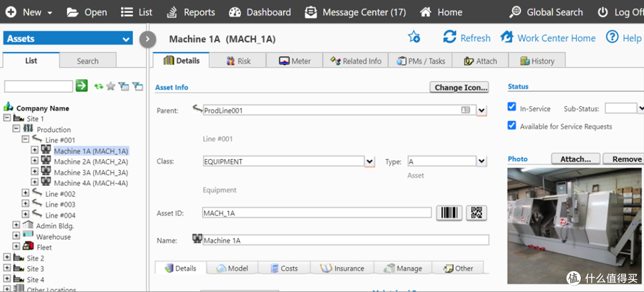The width and height of the screenshot is (644, 292).
Task: Click the Change Icon button
Action: coord(459,87)
